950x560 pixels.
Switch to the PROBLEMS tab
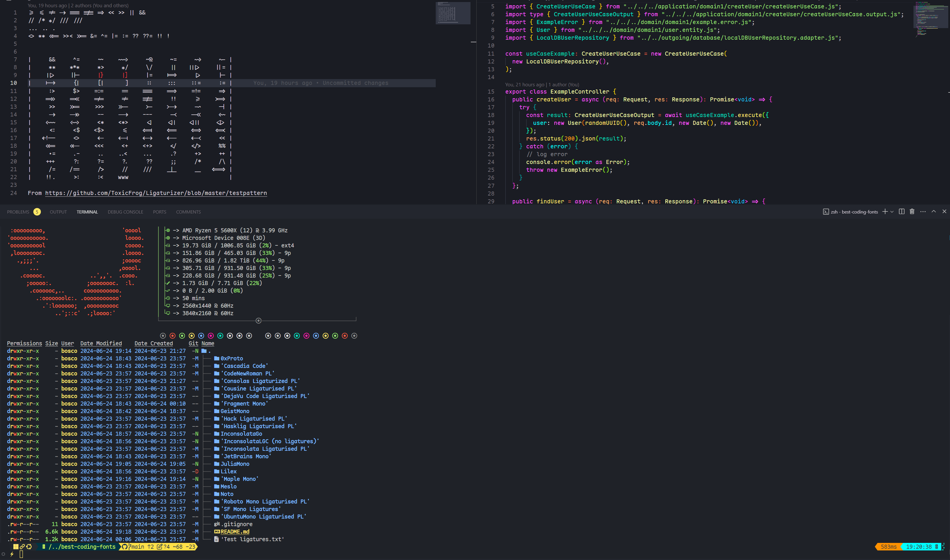click(x=18, y=212)
